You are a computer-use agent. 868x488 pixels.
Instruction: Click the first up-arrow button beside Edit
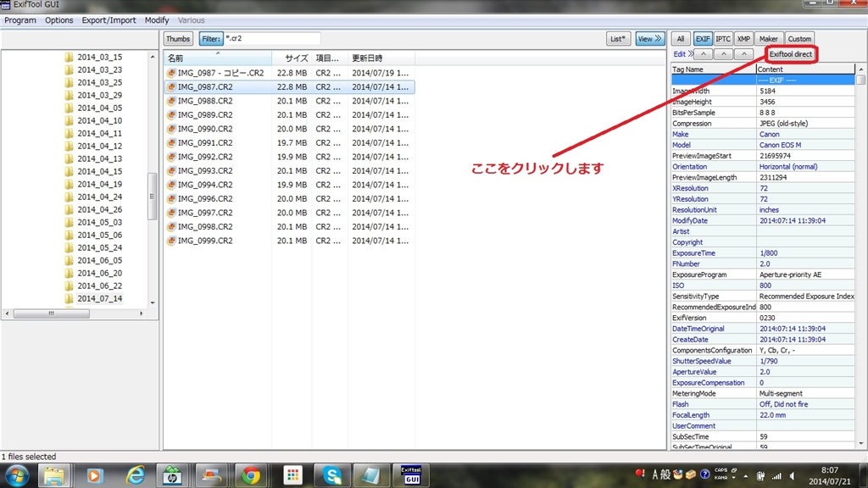[703, 54]
